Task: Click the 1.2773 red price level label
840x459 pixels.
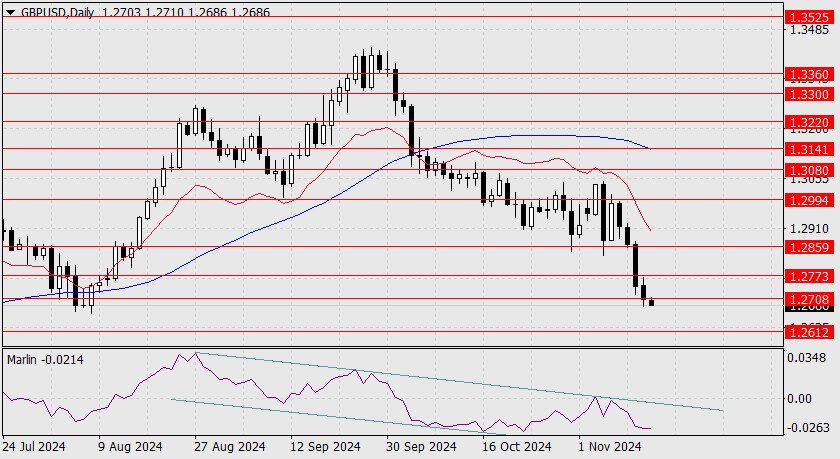Action: [809, 276]
